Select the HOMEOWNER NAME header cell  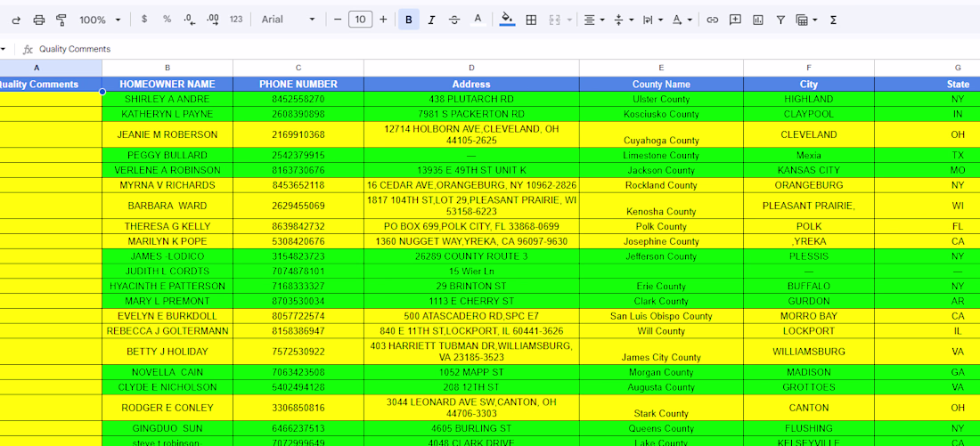point(167,84)
